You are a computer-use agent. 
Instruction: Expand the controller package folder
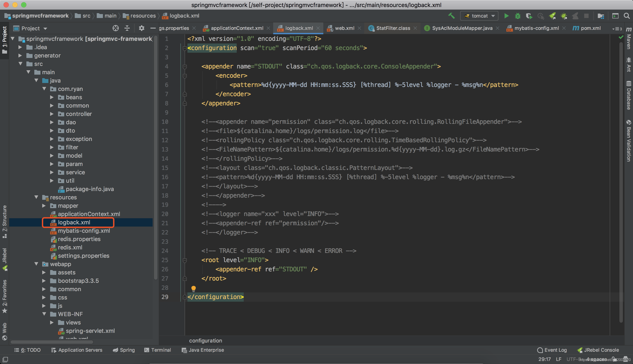pos(52,114)
